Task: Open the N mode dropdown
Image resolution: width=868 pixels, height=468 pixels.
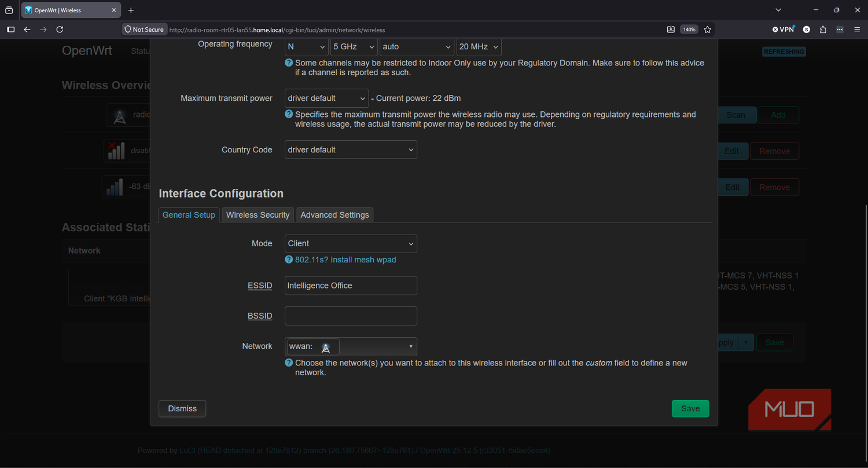Action: pos(307,47)
